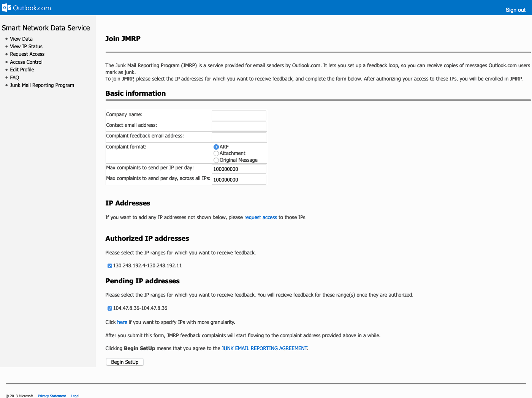Click the Complaint feedback email address field

239,137
